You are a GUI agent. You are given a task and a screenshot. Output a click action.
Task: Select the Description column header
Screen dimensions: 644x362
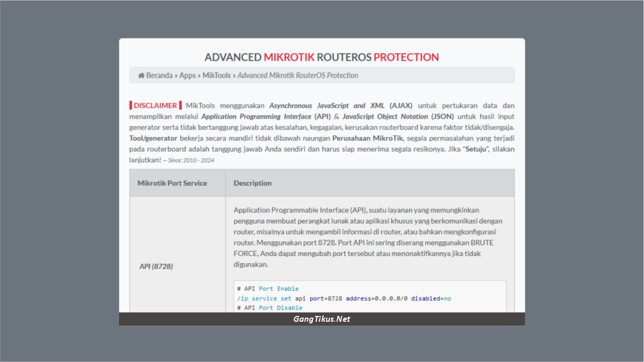coord(253,183)
